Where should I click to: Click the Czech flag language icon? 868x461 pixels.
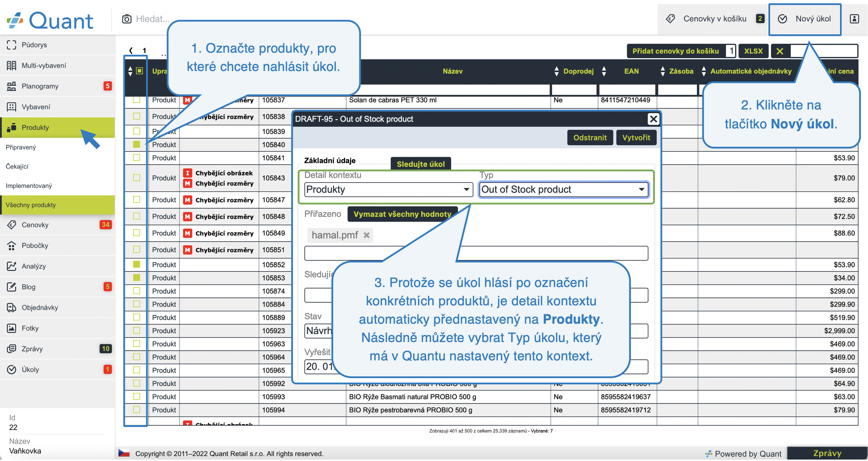[124, 453]
